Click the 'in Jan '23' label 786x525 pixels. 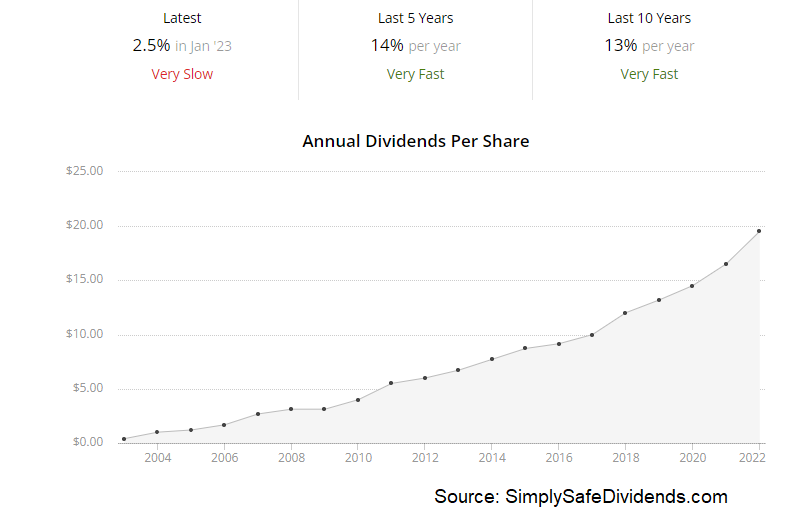pos(203,46)
